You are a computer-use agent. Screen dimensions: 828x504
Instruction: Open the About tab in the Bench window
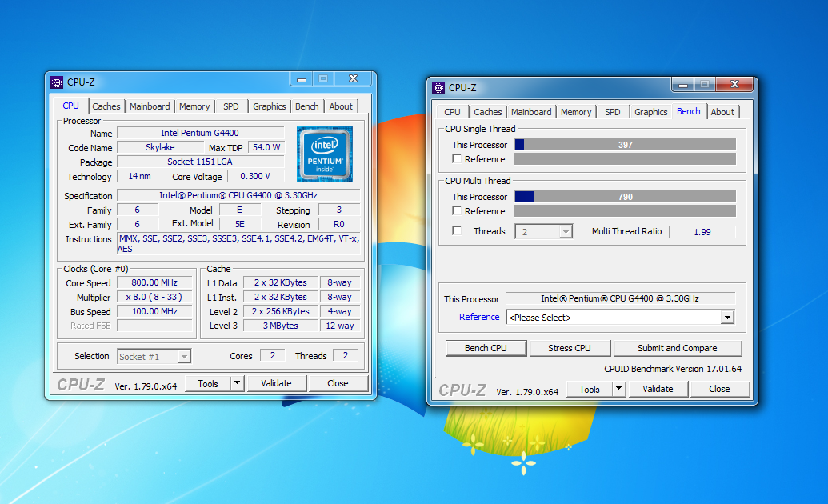tap(722, 112)
